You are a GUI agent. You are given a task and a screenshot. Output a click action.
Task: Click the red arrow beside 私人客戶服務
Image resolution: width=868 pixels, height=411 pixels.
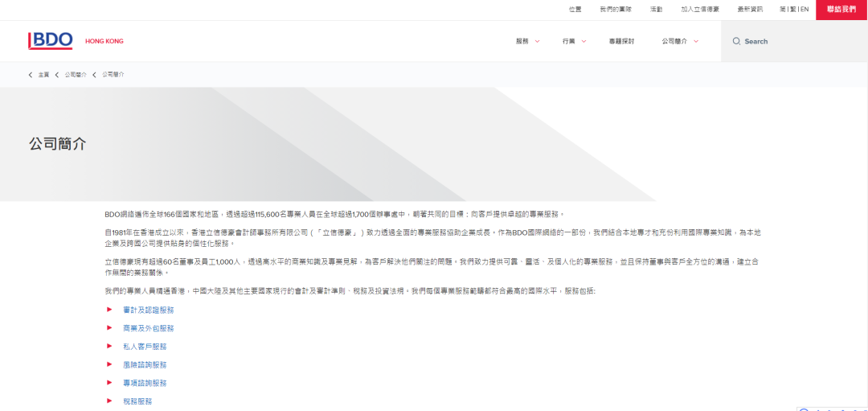[109, 347]
